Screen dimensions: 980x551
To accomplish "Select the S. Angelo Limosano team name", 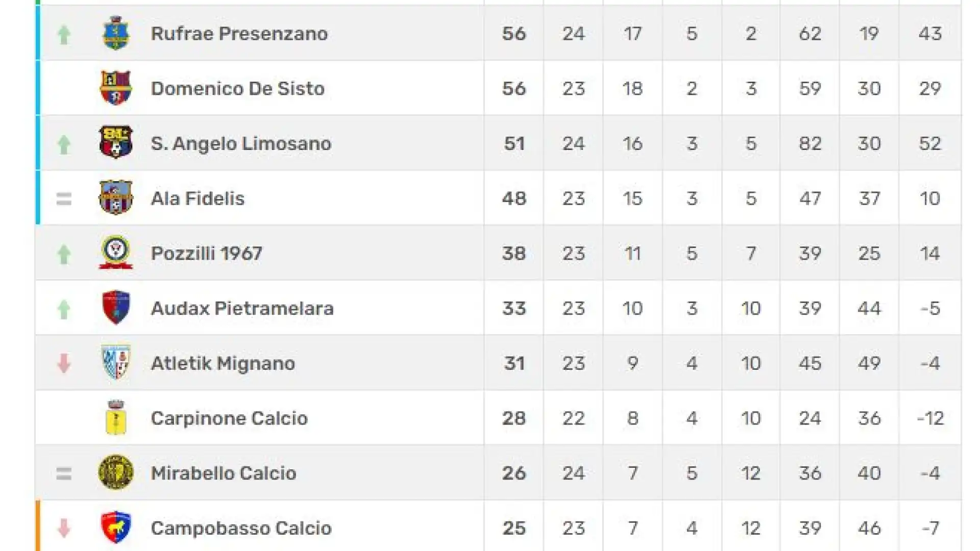I will click(241, 143).
